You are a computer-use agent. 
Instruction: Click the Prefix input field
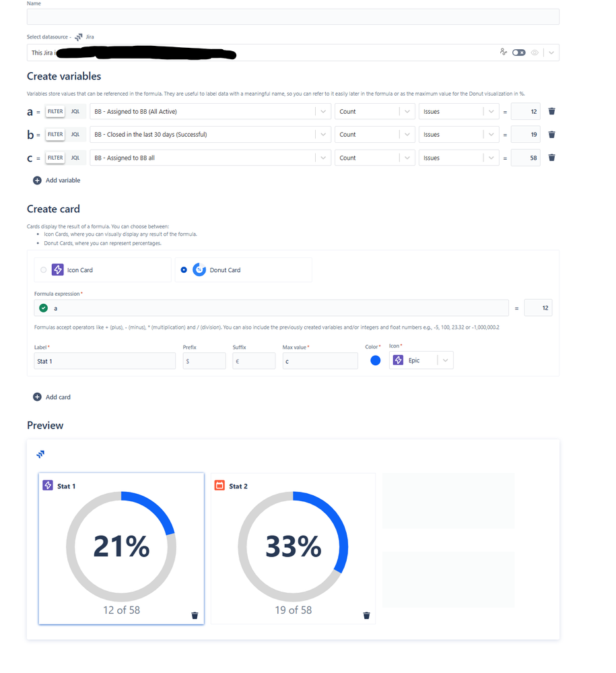point(204,361)
